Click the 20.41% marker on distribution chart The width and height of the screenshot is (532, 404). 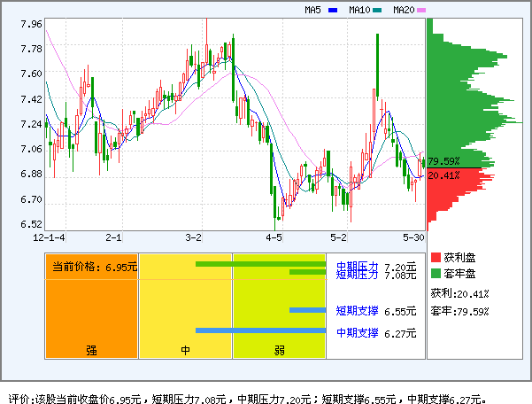pyautogui.click(x=443, y=175)
